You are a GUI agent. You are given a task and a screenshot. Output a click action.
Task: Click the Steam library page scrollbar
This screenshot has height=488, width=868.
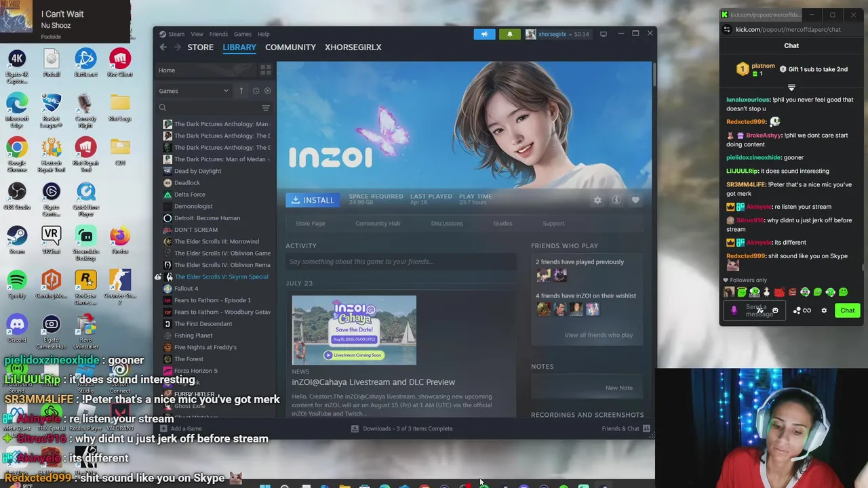click(653, 75)
